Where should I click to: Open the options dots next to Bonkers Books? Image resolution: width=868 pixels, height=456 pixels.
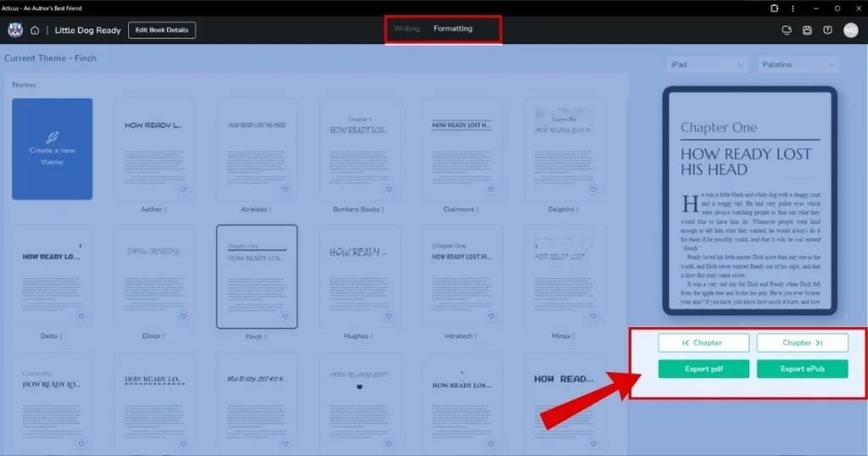pos(383,209)
